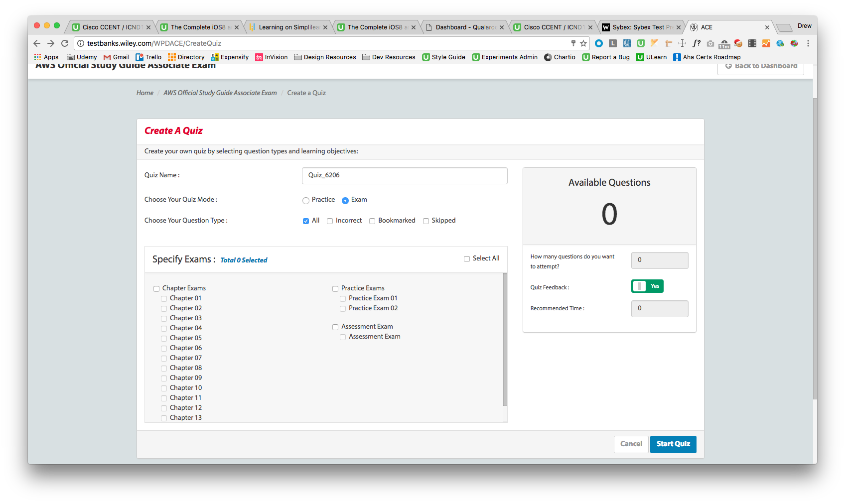845x504 pixels.
Task: Open the gray L extension icon
Action: coord(613,43)
